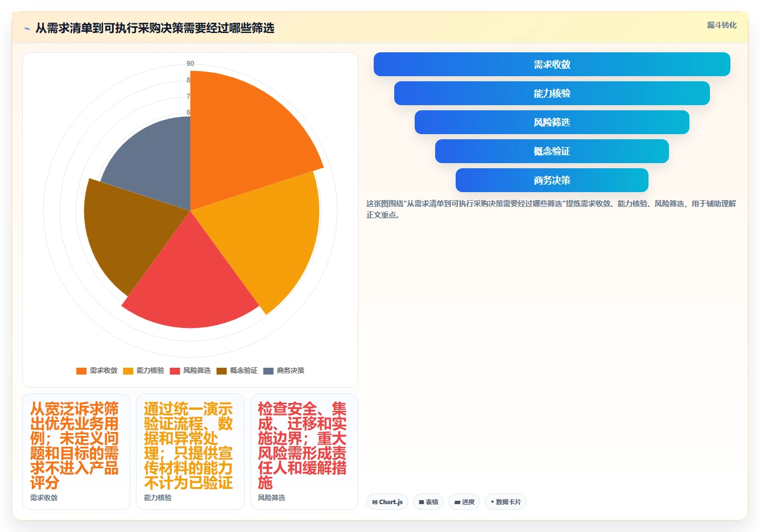Click the Chart.js tag chip

pos(387,502)
